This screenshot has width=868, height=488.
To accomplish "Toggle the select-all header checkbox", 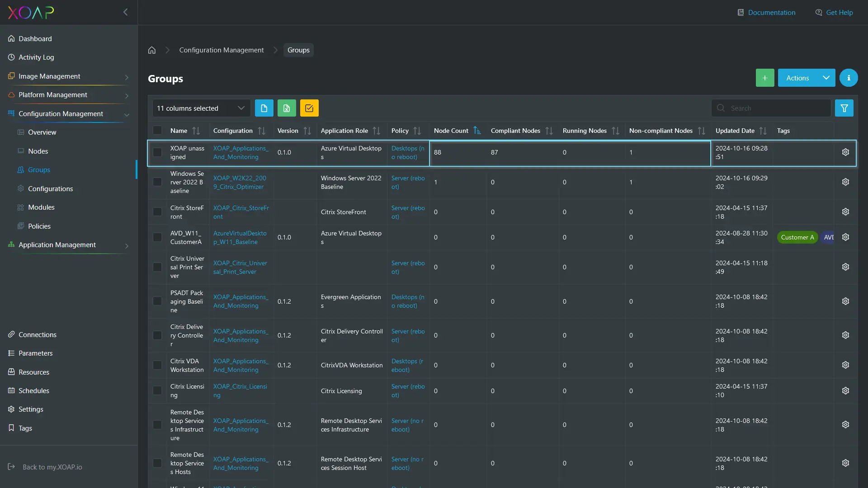I will [x=157, y=131].
